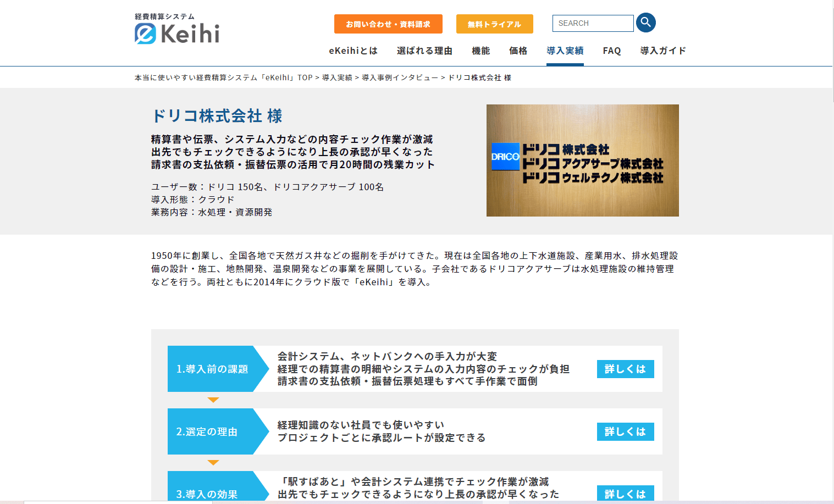Click the orange arrow below step 2

(x=213, y=463)
